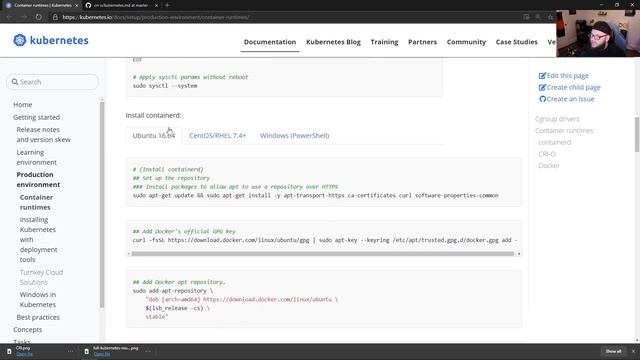The width and height of the screenshot is (640, 360).
Task: Open Concepts in the sidebar
Action: coord(27,329)
